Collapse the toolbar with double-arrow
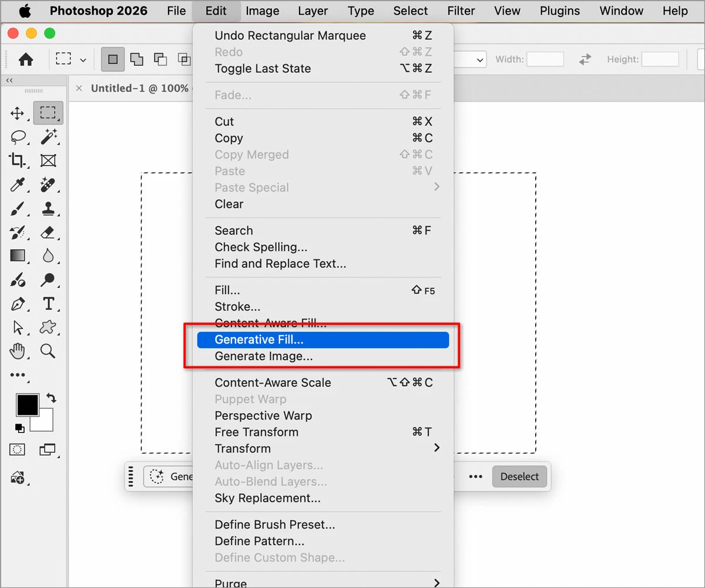This screenshot has width=705, height=588. [9, 80]
